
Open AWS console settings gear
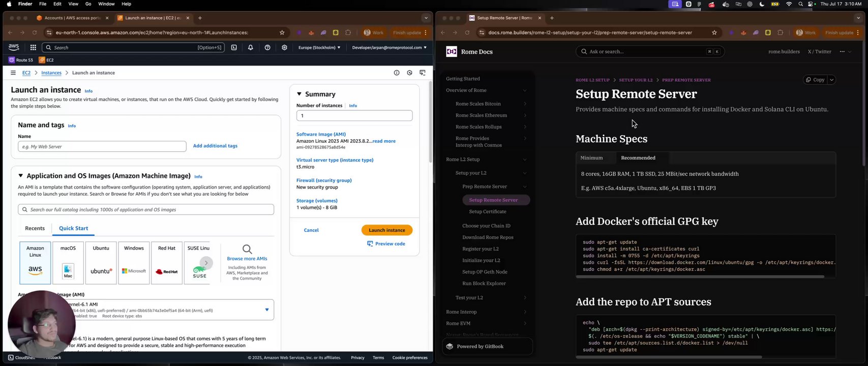[284, 47]
